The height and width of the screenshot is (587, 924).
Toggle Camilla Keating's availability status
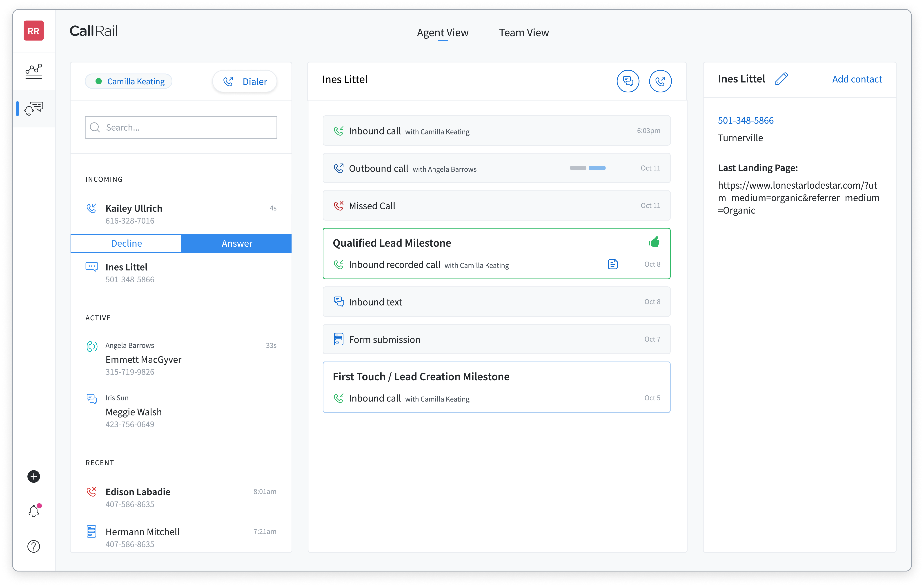click(129, 81)
